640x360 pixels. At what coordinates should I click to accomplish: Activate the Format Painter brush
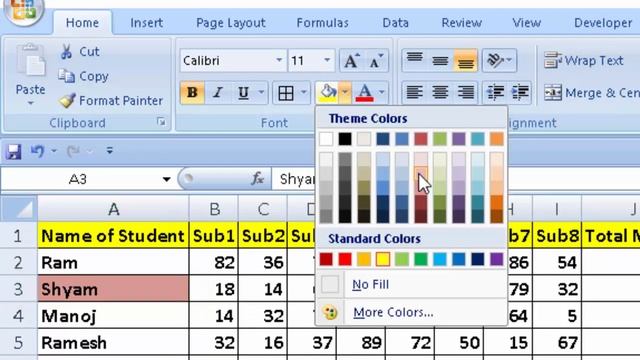67,100
